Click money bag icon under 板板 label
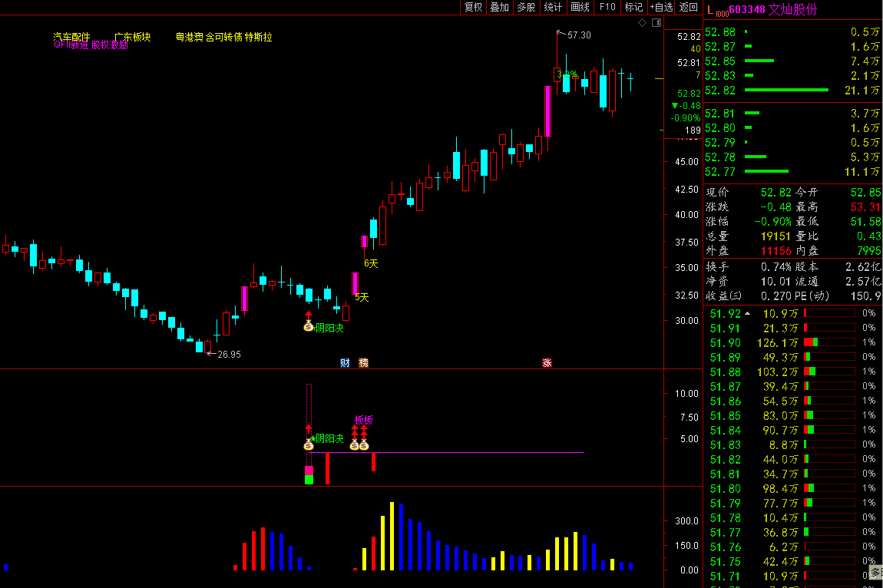Screen dimensions: 883x588 pos(355,444)
